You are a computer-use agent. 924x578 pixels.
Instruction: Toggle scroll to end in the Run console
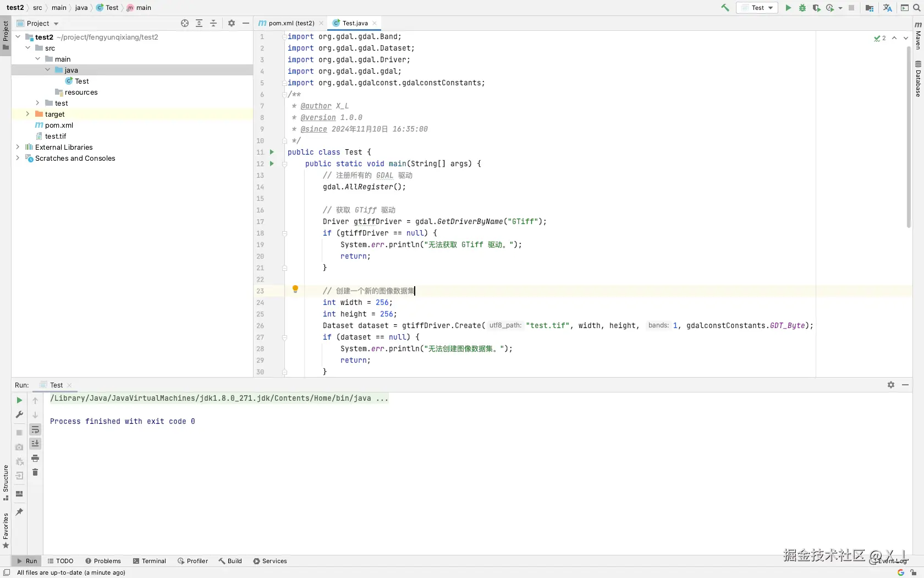35,444
